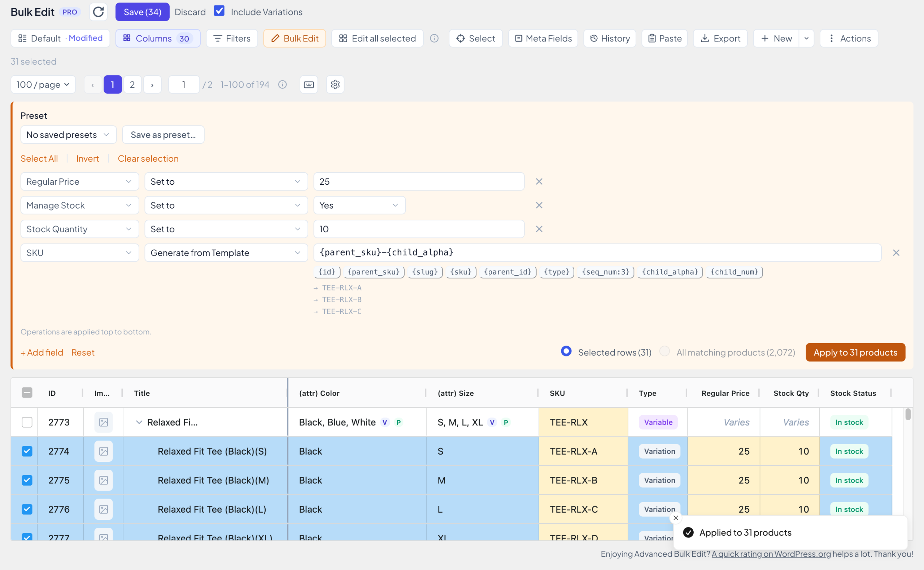This screenshot has height=570, width=924.
Task: Click the refresh icon beside Bulk Edit PRO
Action: click(x=99, y=12)
